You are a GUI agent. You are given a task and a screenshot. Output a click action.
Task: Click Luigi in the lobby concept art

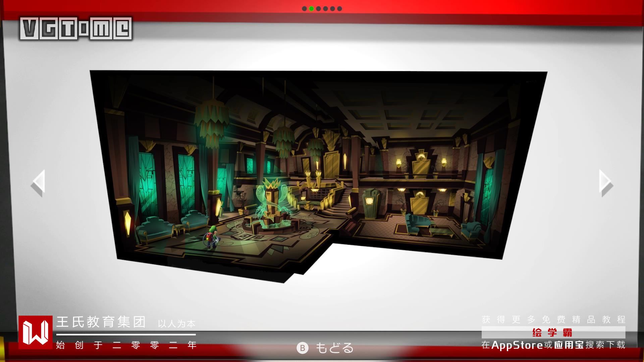(213, 236)
